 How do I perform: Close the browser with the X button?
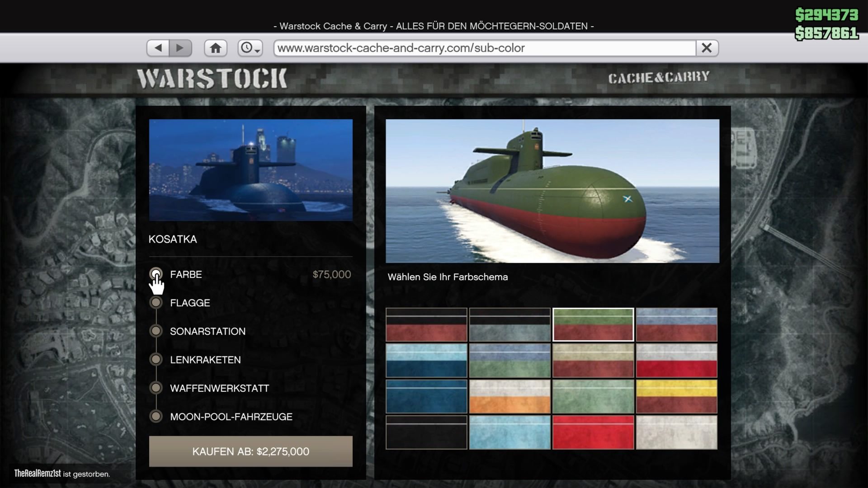click(x=707, y=48)
